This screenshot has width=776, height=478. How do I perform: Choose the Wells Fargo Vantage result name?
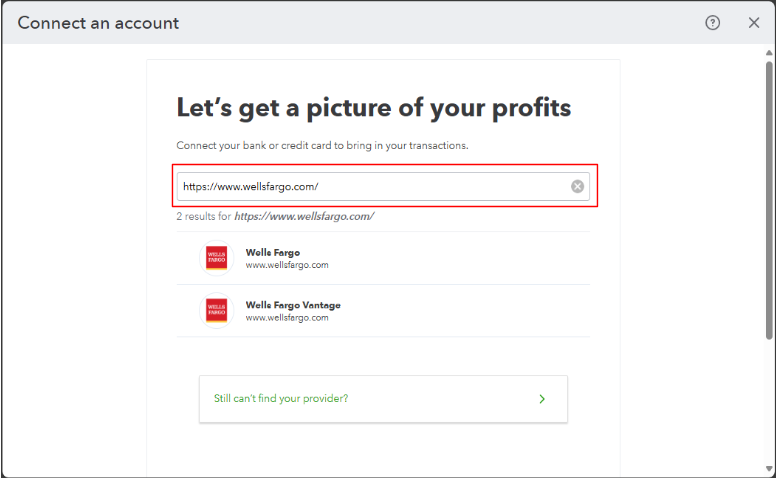[x=293, y=305]
